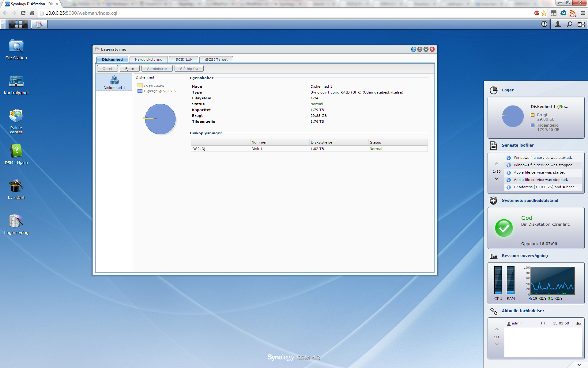This screenshot has width=588, height=368.
Task: Click the address bar URL field
Action: (285, 13)
